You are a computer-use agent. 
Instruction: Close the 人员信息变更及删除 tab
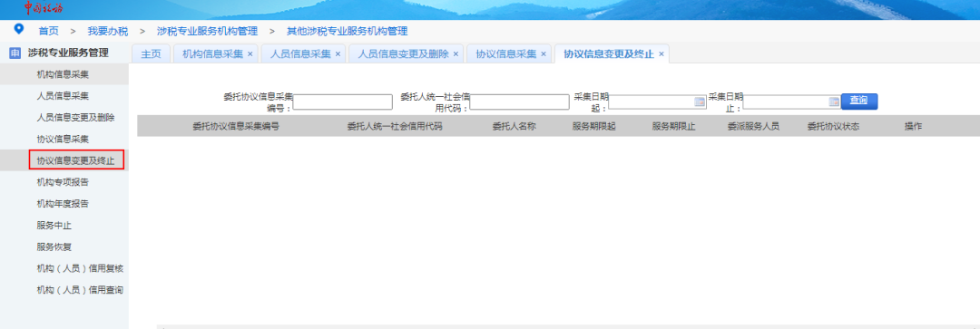pos(456,54)
